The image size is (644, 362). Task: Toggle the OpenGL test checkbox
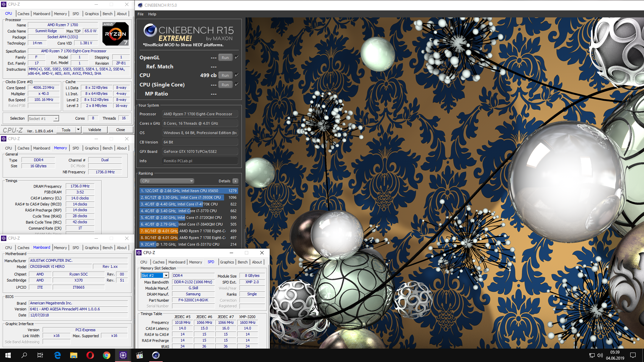coord(236,57)
